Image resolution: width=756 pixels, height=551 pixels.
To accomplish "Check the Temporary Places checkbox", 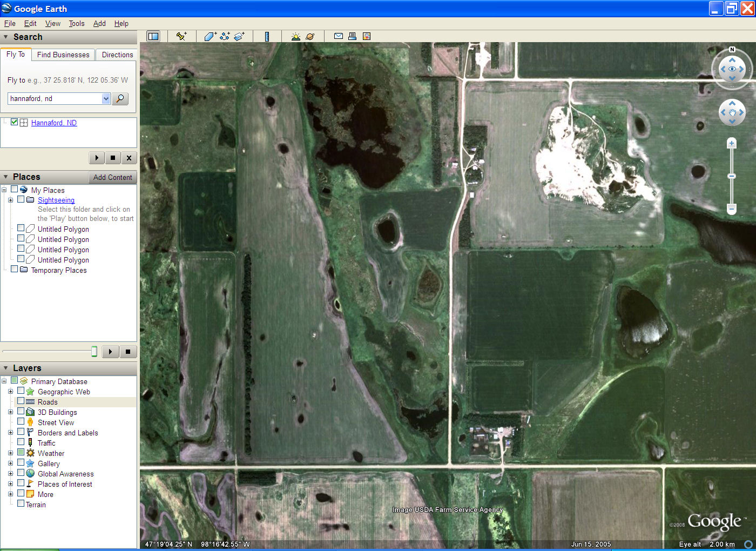I will pyautogui.click(x=15, y=269).
